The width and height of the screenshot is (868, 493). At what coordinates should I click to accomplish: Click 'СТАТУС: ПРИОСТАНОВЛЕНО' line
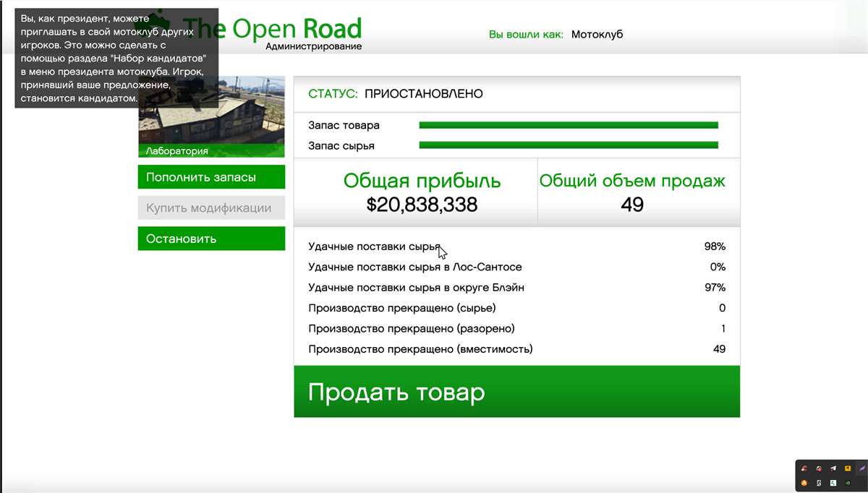click(x=396, y=94)
